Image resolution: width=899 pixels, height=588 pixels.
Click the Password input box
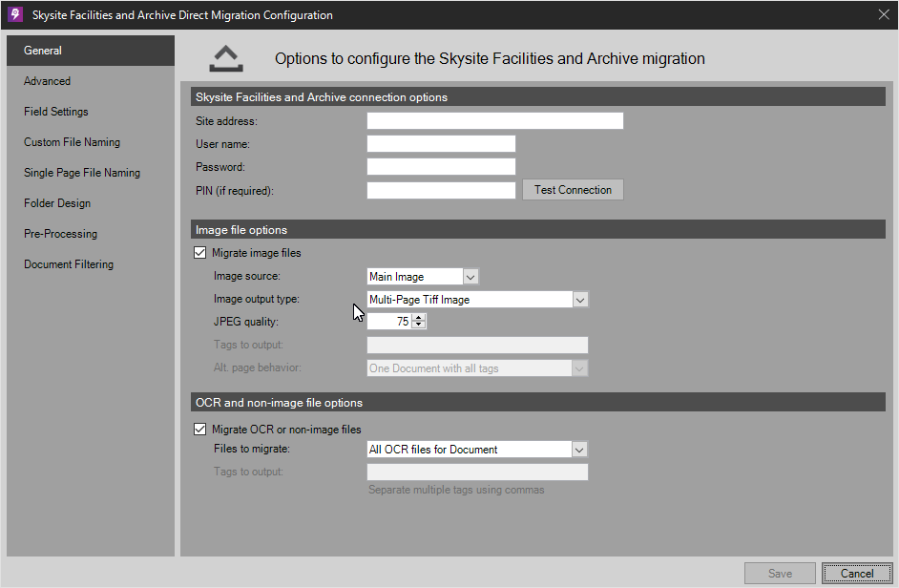[441, 167]
